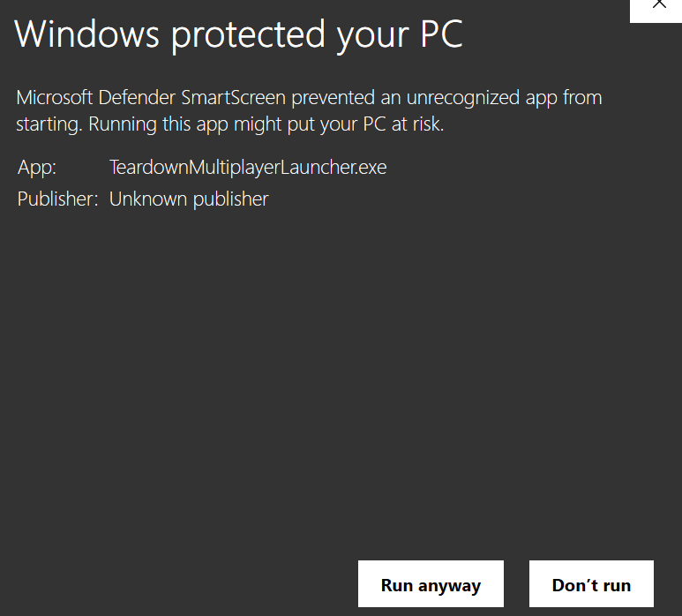Click the Windows protected your PC heading
Screen dimensions: 682x616
point(238,34)
